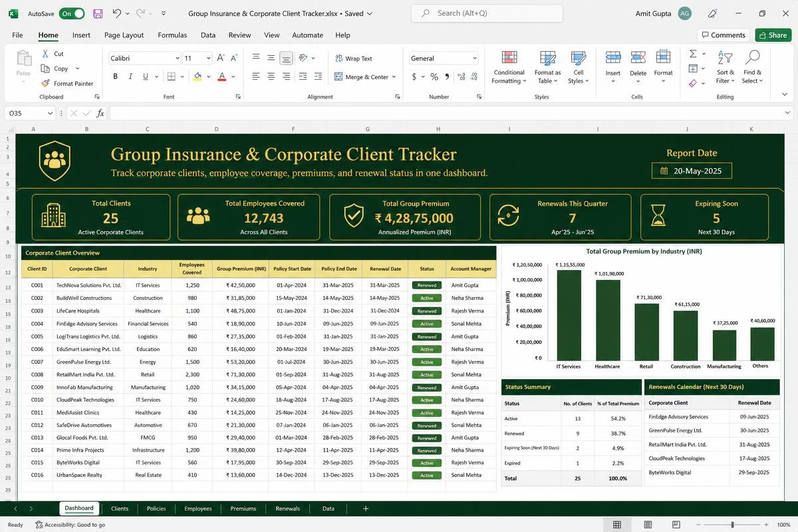Viewport: 798px width, 532px height.
Task: Switch to the Formulas ribbon tab
Action: 172,35
